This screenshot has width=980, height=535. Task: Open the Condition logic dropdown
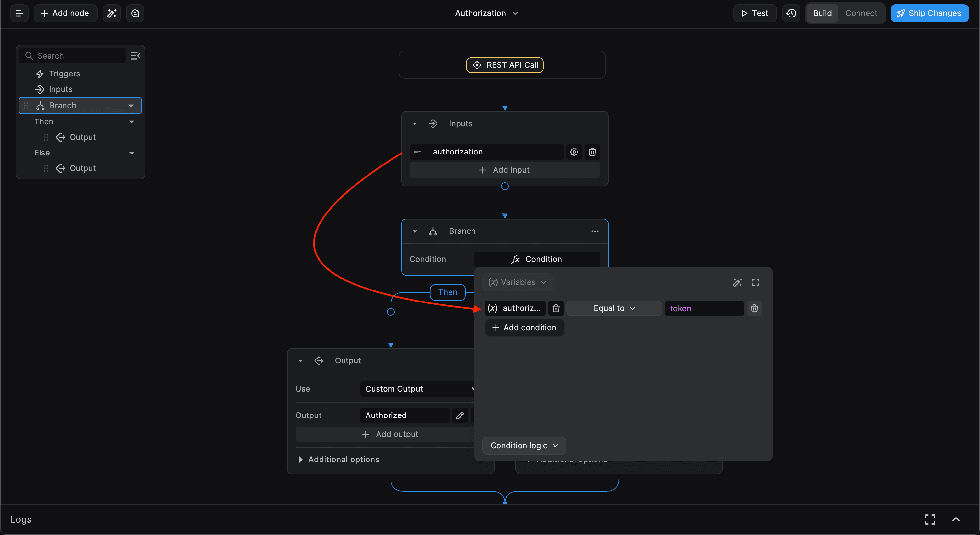523,445
